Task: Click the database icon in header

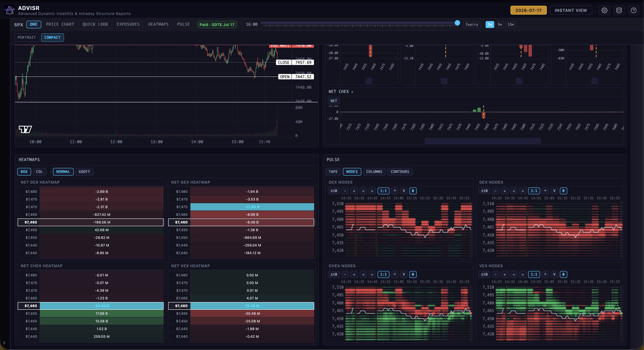Action: pos(619,10)
